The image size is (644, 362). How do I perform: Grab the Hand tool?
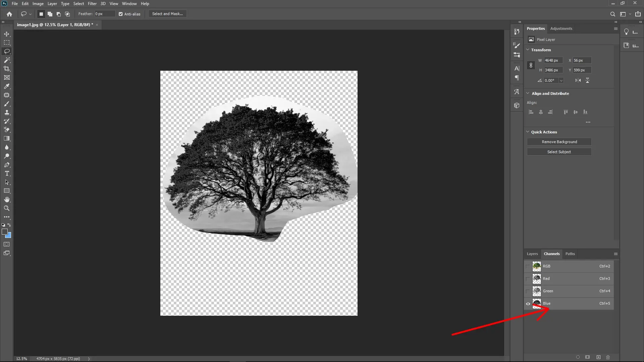pos(7,199)
